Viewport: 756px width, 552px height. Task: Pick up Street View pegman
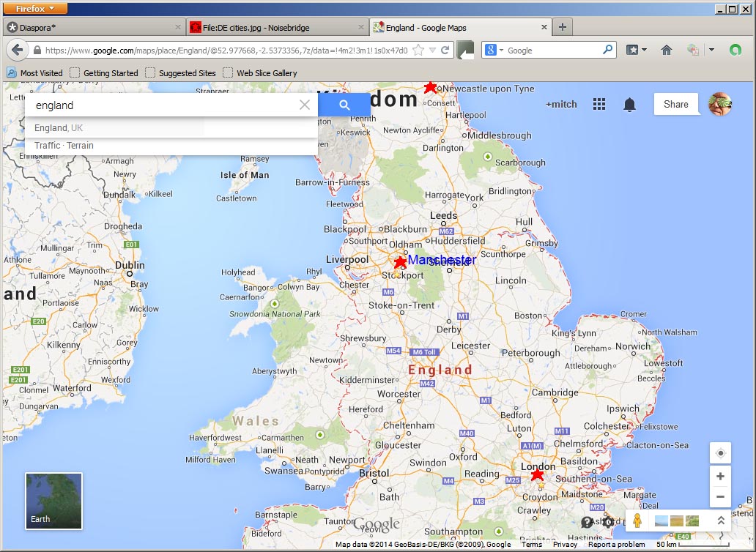[637, 521]
